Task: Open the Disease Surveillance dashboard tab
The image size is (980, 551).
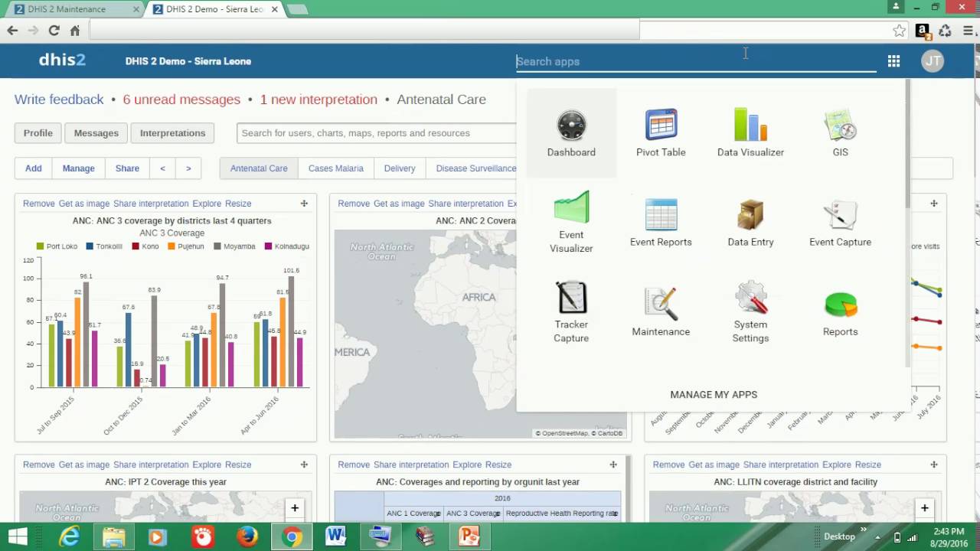Action: click(x=475, y=168)
